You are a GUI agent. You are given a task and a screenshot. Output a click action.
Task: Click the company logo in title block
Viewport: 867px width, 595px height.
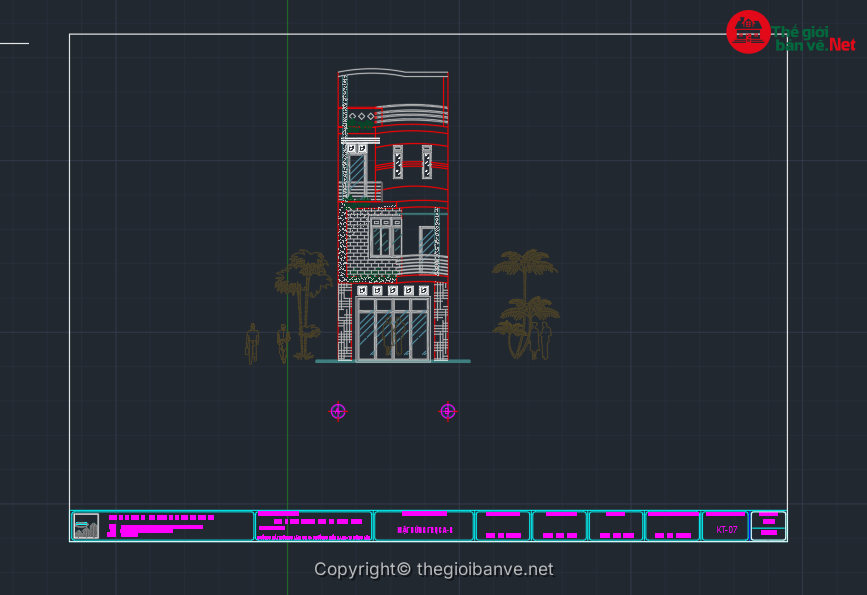pos(86,526)
